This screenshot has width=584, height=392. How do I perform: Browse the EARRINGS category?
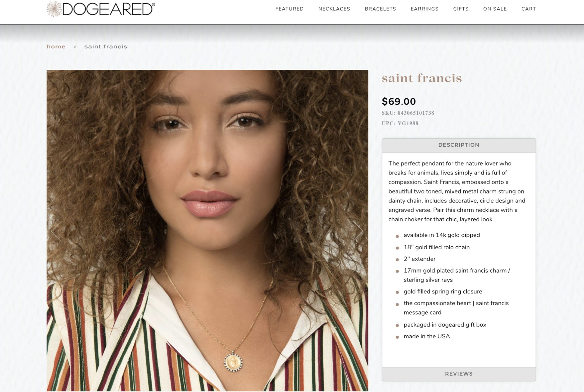pyautogui.click(x=424, y=9)
